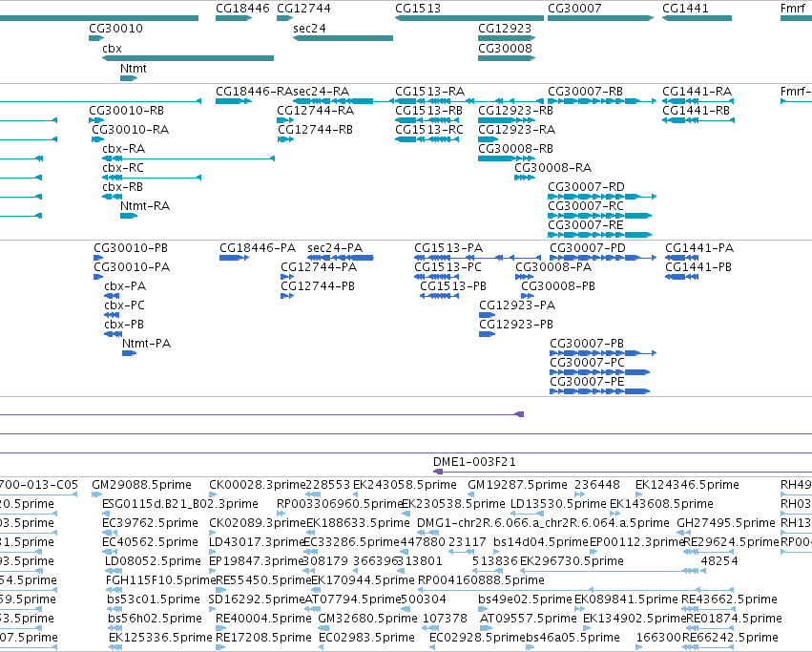Open the EK125336.5prime EST label
812x652 pixels.
[160, 638]
